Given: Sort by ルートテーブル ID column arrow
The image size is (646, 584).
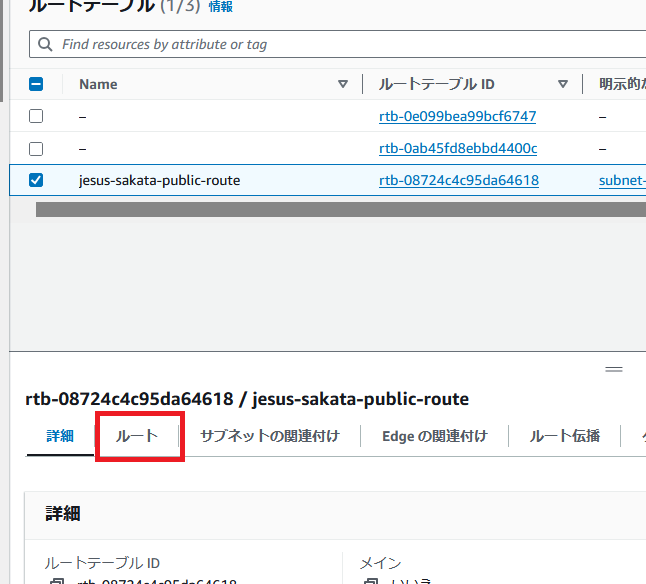Looking at the screenshot, I should pos(563,84).
